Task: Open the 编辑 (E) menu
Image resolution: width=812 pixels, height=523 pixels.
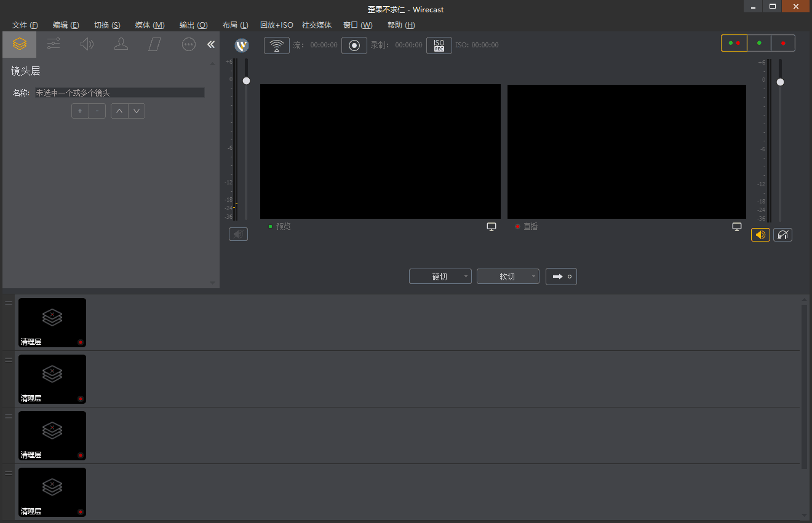Action: (66, 25)
